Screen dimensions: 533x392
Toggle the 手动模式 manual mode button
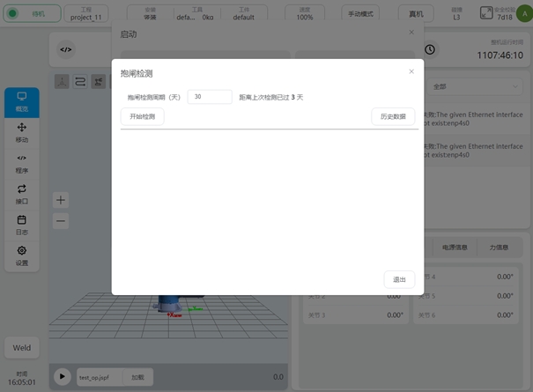[362, 14]
